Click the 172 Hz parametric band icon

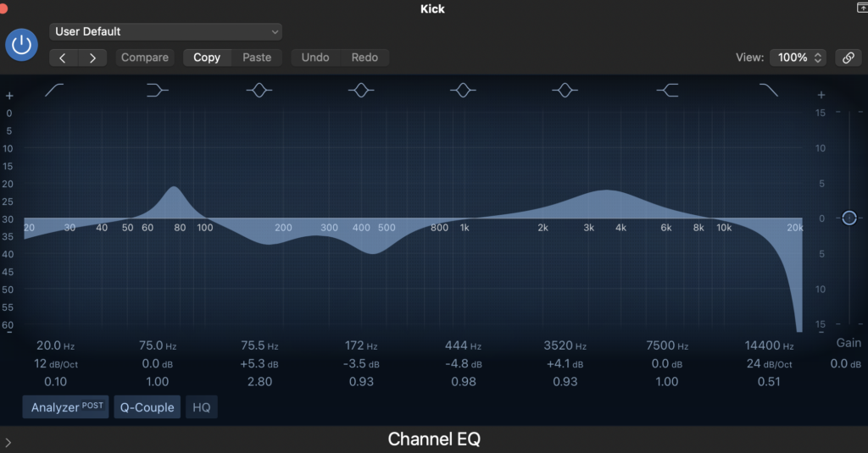(361, 90)
